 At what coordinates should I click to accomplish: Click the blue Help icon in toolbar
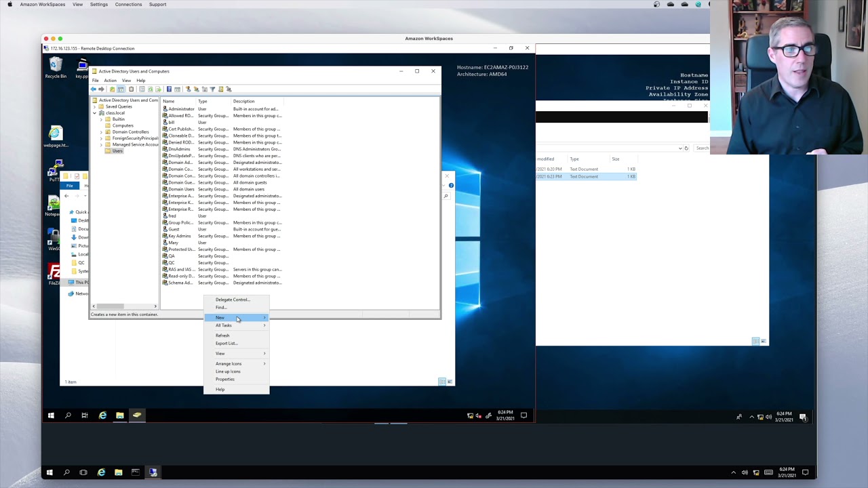pos(169,89)
